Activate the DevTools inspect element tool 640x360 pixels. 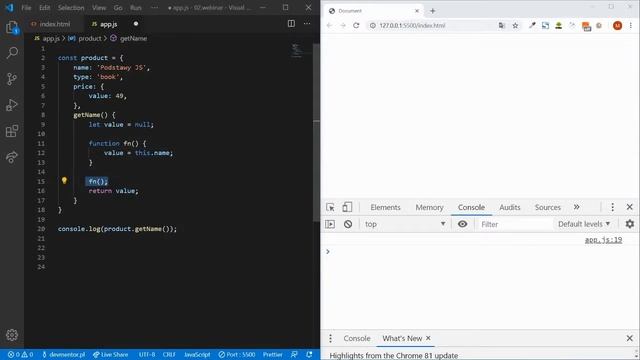tap(330, 207)
